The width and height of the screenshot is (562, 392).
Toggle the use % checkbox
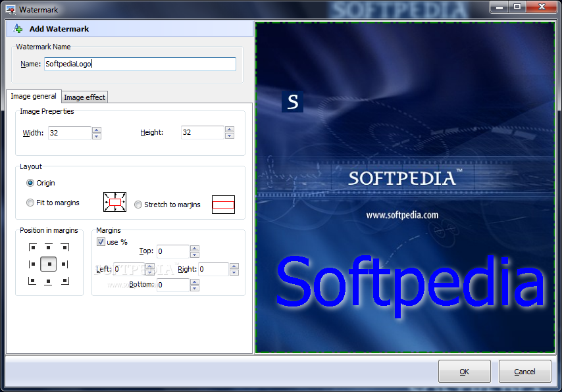101,242
